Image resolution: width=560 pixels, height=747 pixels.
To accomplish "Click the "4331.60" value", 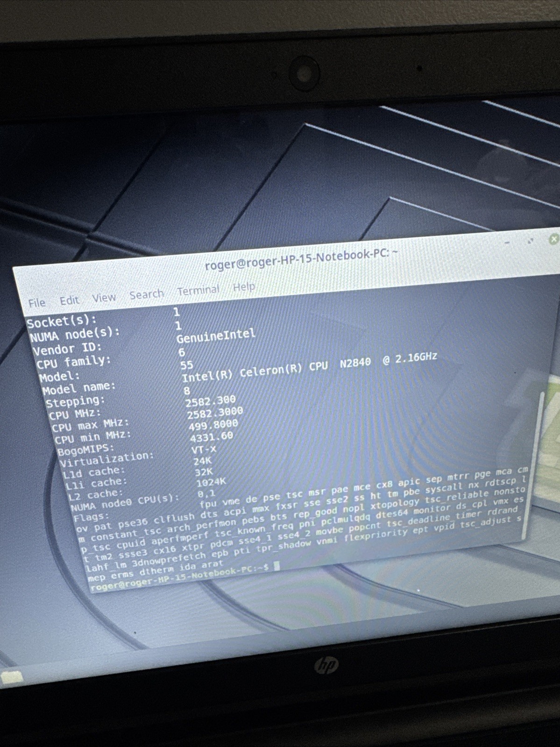I will coord(211,437).
